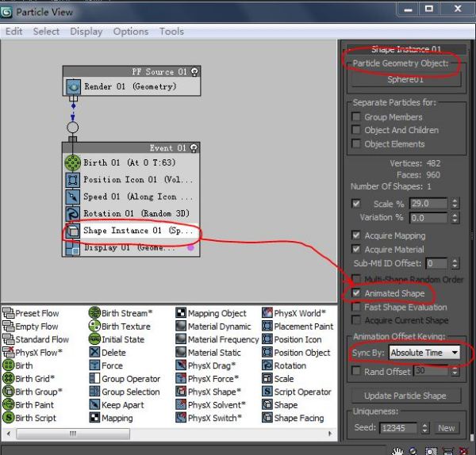Click the Render 01 Geometry icon

pyautogui.click(x=73, y=86)
